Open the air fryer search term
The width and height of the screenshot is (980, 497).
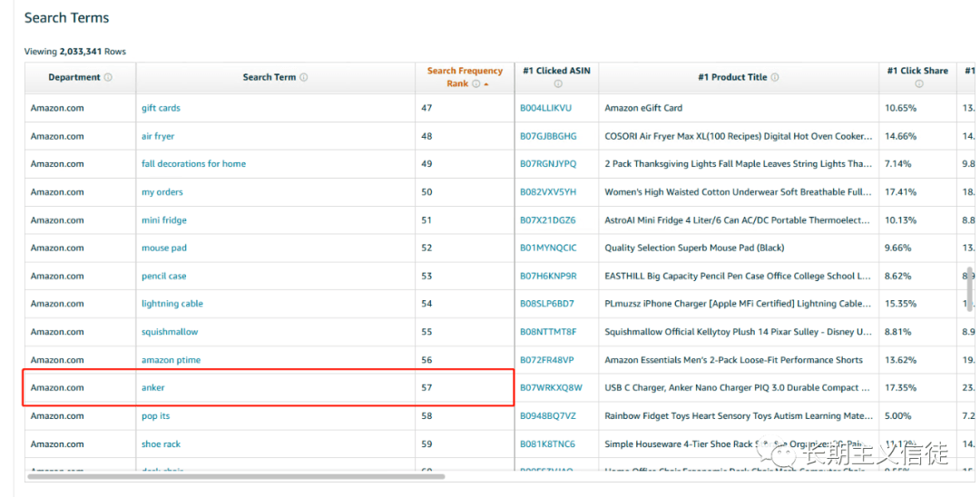pos(158,136)
